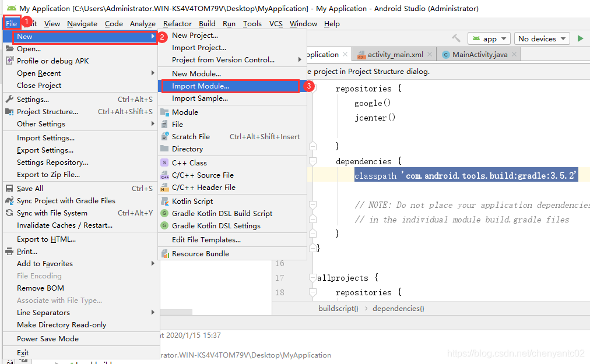This screenshot has width=590, height=364.
Task: Click Close Project in File menu
Action: point(81,86)
